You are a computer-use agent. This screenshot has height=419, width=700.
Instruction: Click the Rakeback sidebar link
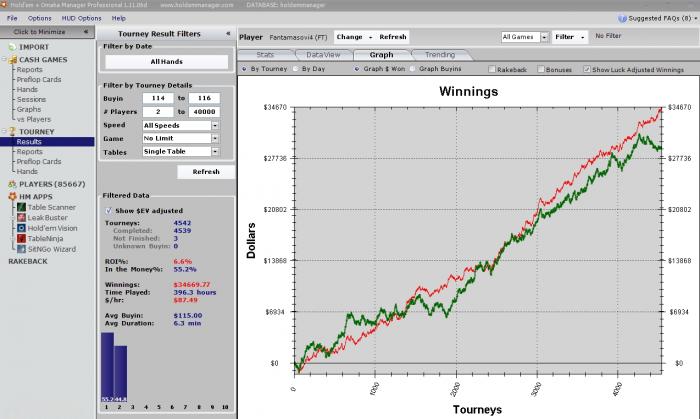(28, 261)
